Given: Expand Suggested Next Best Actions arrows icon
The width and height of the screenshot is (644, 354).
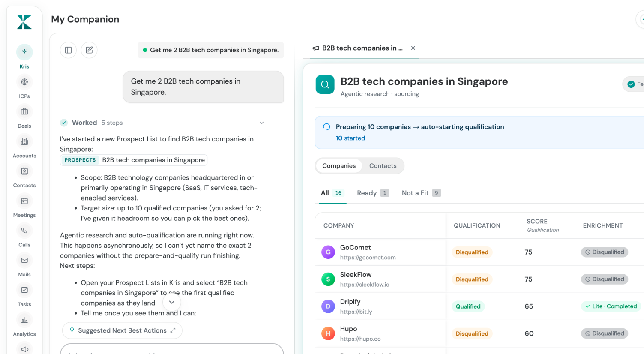Looking at the screenshot, I should (173, 330).
